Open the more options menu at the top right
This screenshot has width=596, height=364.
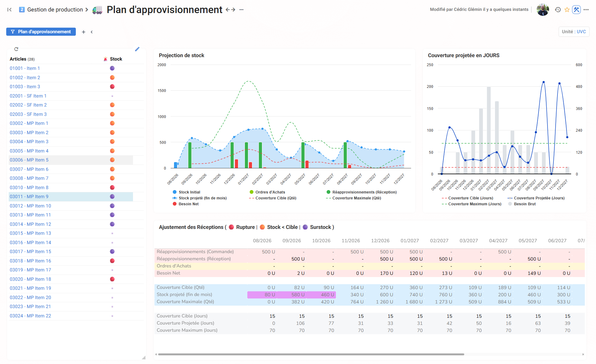point(586,10)
